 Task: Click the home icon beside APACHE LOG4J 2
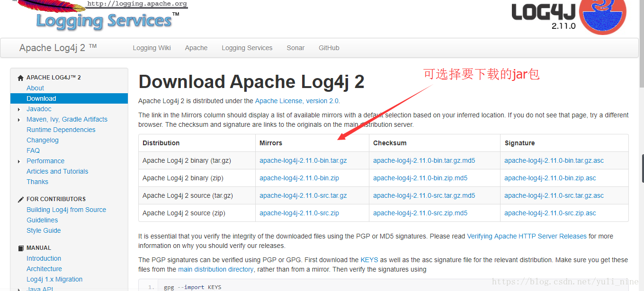20,78
